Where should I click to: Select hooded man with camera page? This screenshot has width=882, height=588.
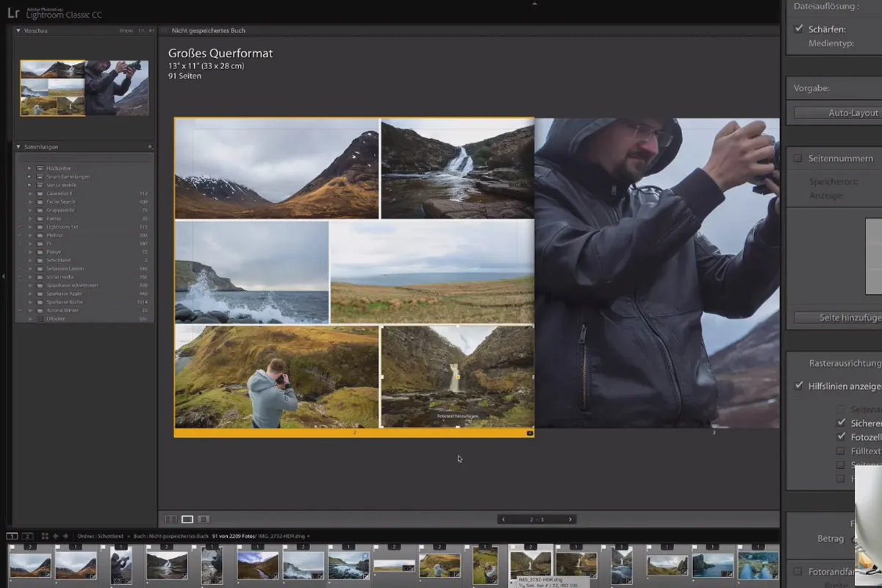coord(656,273)
